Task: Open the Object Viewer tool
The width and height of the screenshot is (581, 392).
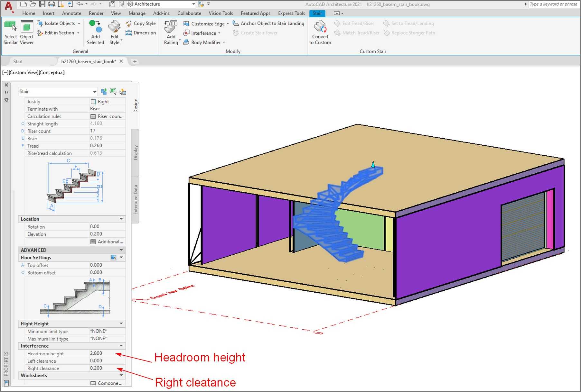Action: click(27, 32)
